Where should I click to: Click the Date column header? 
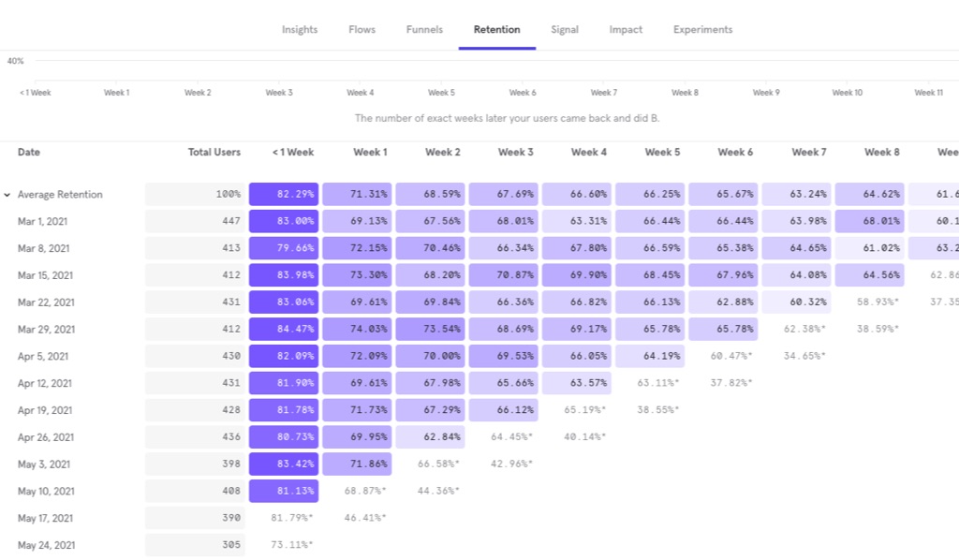[29, 152]
